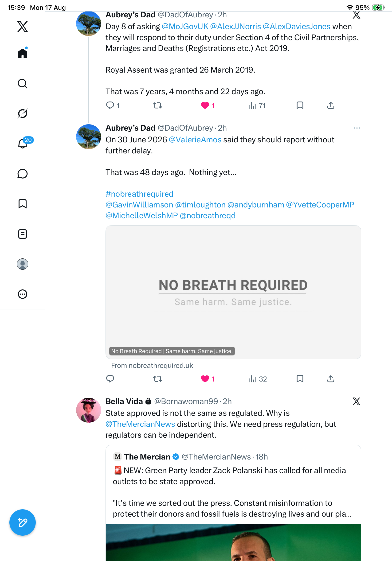Share the Day 8 post
The height and width of the screenshot is (561, 392).
tap(331, 105)
